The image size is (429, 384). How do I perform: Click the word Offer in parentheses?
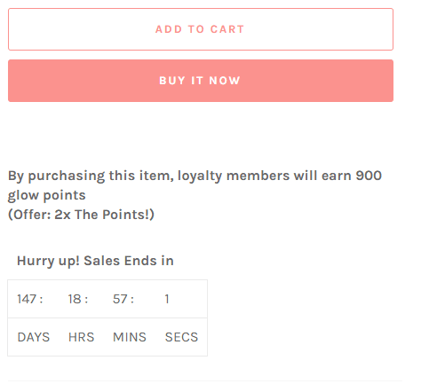29,215
